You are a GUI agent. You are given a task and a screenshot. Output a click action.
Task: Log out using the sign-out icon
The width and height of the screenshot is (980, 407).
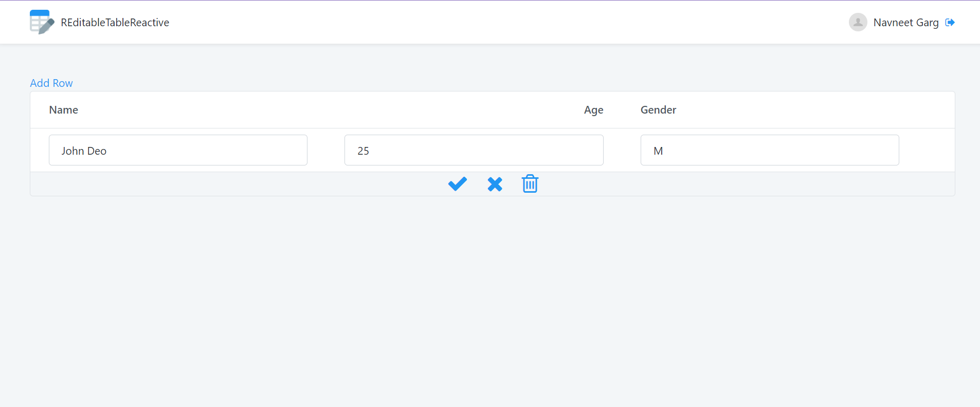coord(950,22)
